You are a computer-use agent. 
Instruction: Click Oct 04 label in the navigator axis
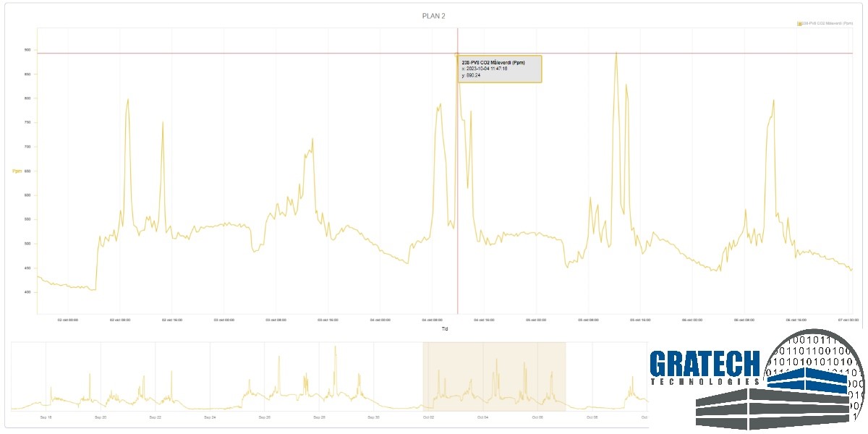coord(482,417)
